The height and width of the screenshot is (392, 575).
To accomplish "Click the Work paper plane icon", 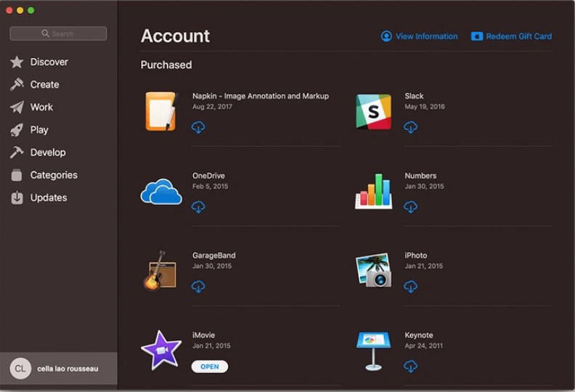I will click(17, 107).
